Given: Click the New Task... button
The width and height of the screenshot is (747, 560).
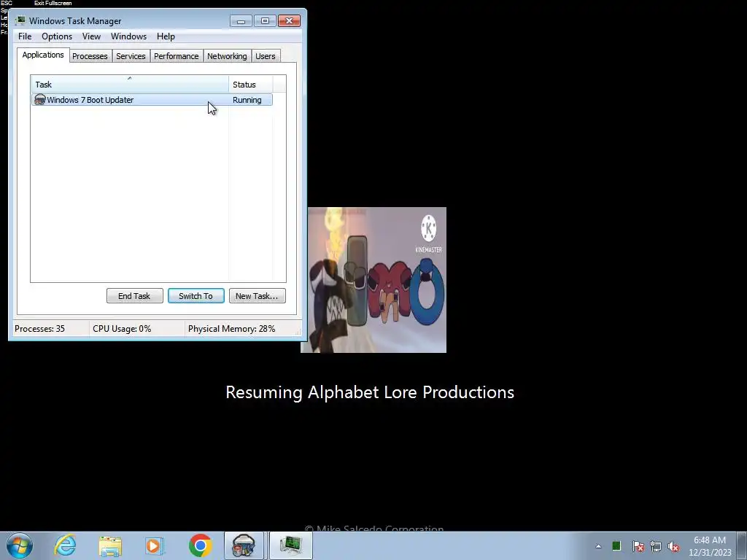Looking at the screenshot, I should (x=257, y=296).
